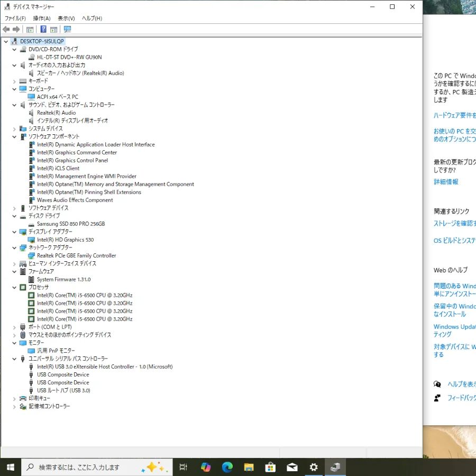Click the scan for hardware changes monitor icon
The width and height of the screenshot is (476, 476).
pos(67,29)
